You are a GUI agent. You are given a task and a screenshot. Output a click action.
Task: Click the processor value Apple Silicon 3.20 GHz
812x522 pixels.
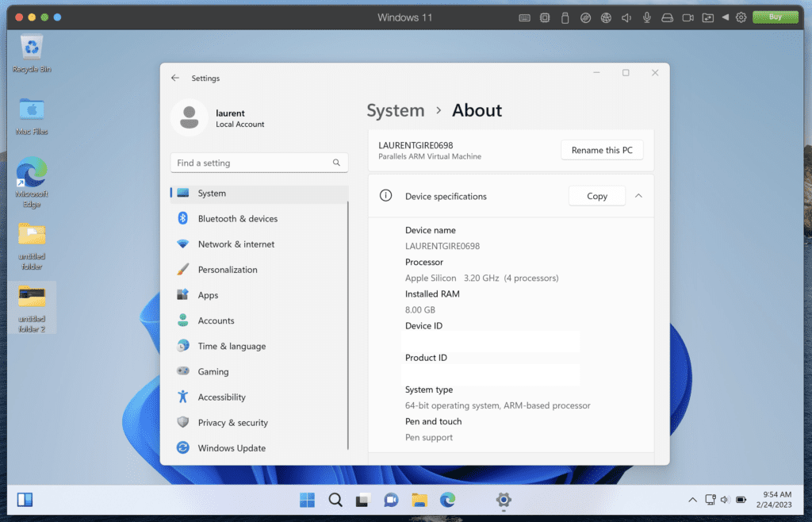481,278
